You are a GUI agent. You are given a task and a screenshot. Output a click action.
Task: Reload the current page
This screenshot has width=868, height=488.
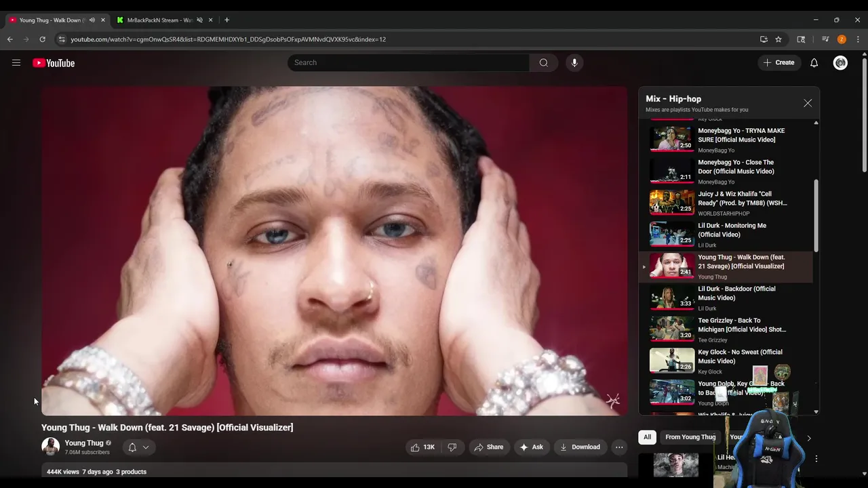(43, 39)
